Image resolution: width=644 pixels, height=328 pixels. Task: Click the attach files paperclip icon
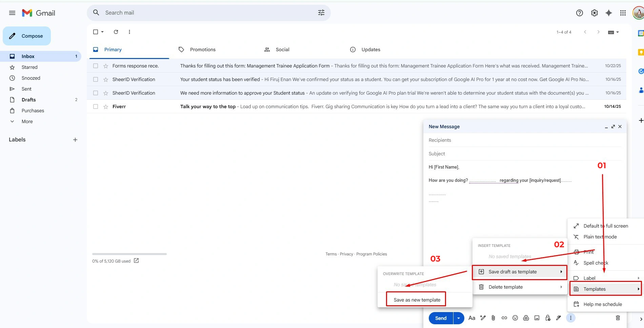493,318
